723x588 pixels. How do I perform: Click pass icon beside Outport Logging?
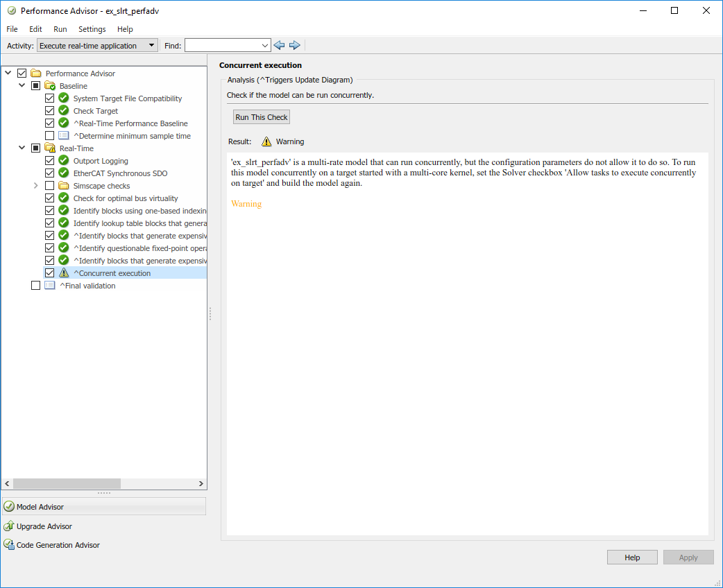64,160
